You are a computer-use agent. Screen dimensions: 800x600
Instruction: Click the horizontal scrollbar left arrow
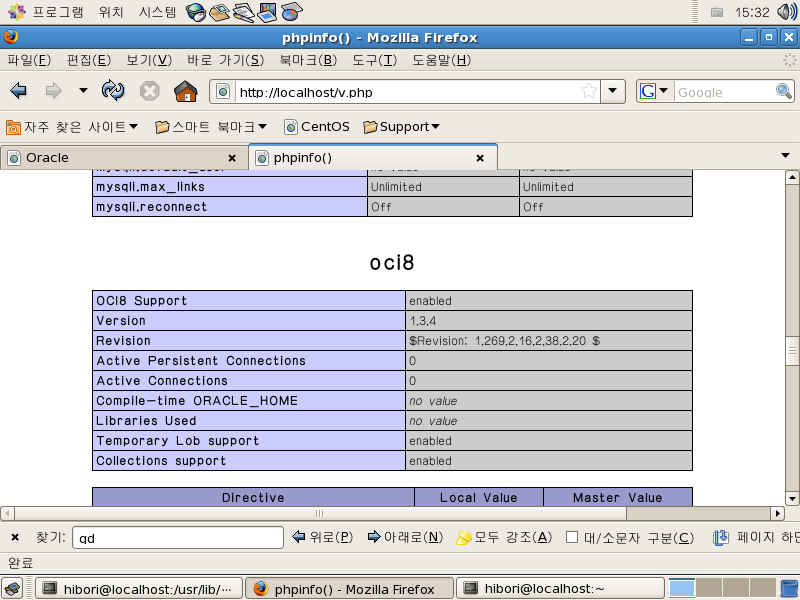[x=7, y=513]
